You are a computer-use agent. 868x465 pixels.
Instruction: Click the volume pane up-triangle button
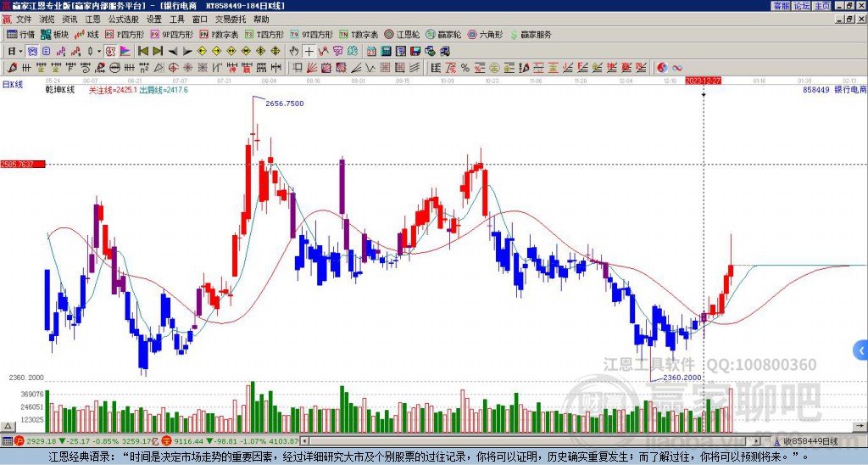(8, 427)
